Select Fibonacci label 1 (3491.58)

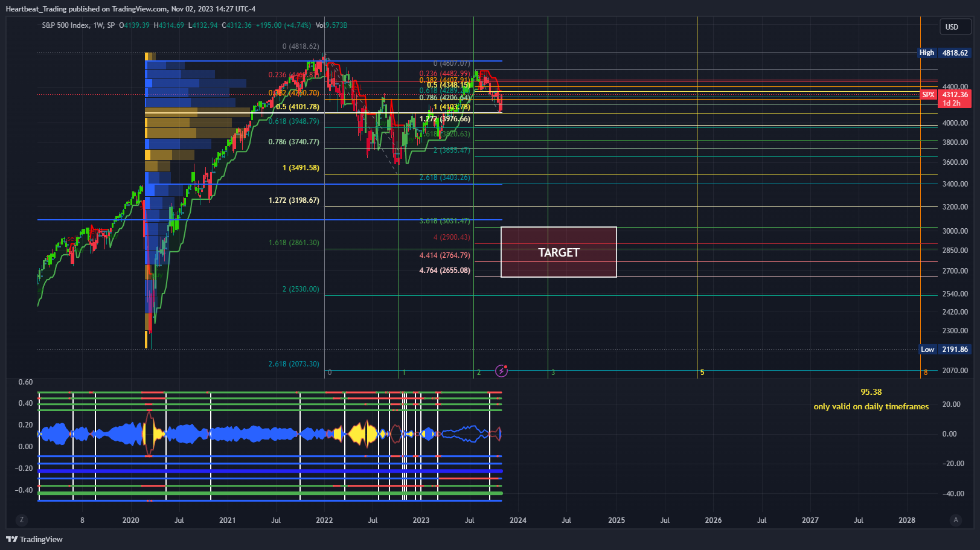(301, 168)
